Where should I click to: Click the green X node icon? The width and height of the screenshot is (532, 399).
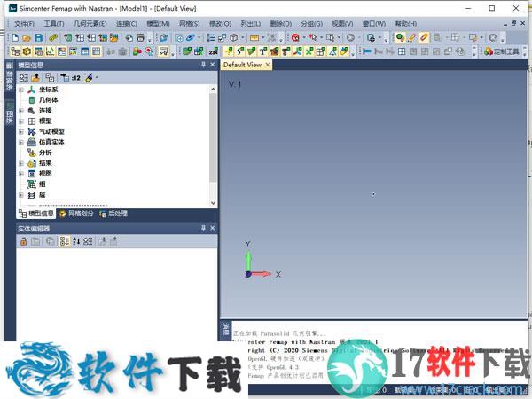pos(309,51)
